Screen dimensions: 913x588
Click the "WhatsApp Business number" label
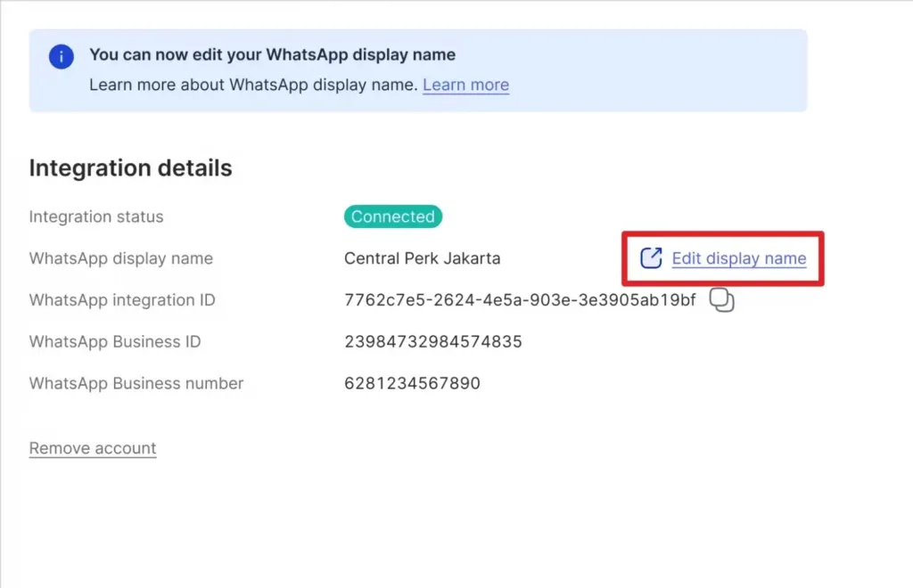pos(136,383)
